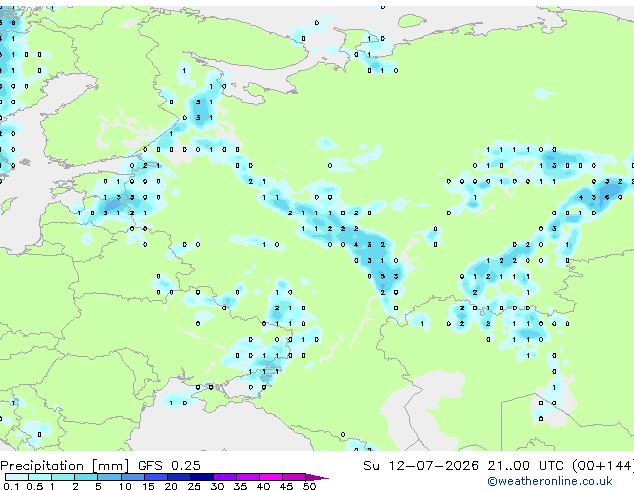Select the 15 to 20 mm legend swatch
Image resolution: width=634 pixels, height=490 pixels.
[x=155, y=477]
